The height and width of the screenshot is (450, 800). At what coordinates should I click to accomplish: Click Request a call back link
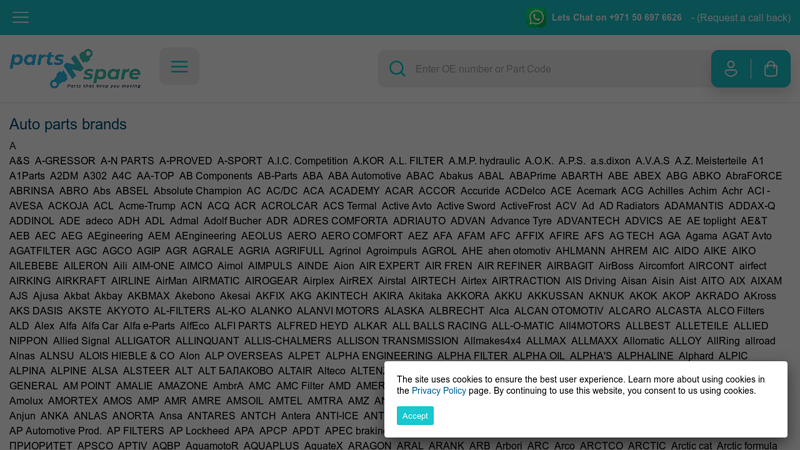(743, 18)
